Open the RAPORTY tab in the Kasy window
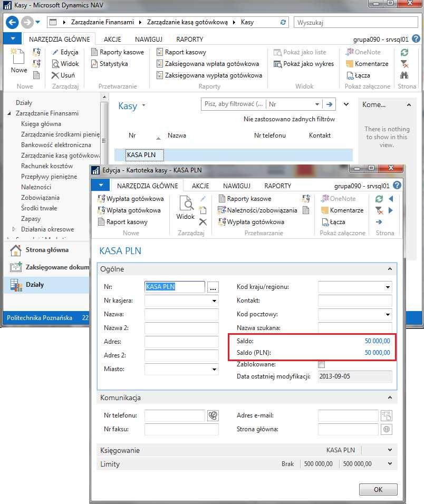This screenshot has width=424, height=504. point(190,39)
